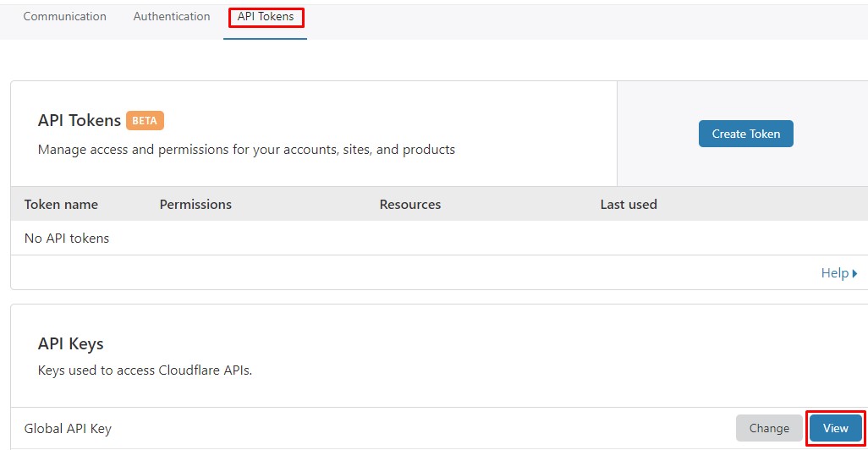The width and height of the screenshot is (868, 450).
Task: Click Change for Global API Key
Action: coord(769,428)
